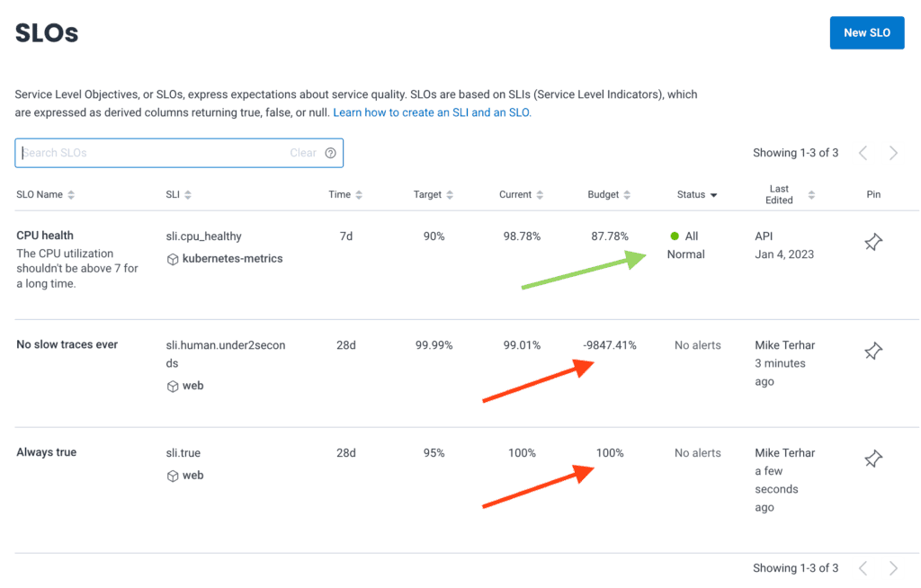Sort by Last Edited column
This screenshot has height=588, width=921.
point(786,195)
